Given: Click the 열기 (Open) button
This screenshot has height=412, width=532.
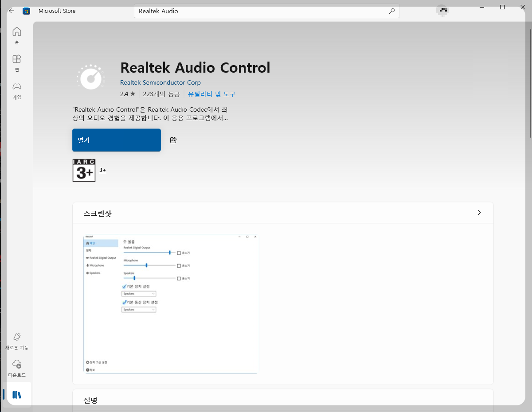Looking at the screenshot, I should point(117,140).
